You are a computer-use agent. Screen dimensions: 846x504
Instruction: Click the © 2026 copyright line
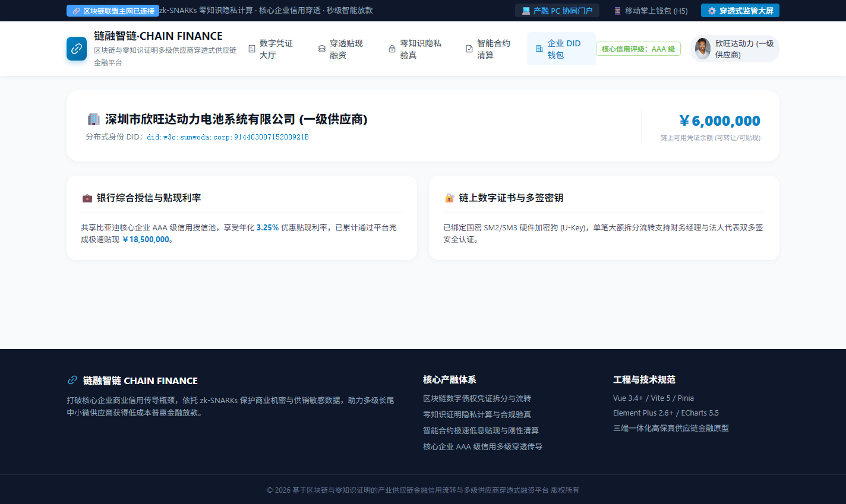coord(423,490)
